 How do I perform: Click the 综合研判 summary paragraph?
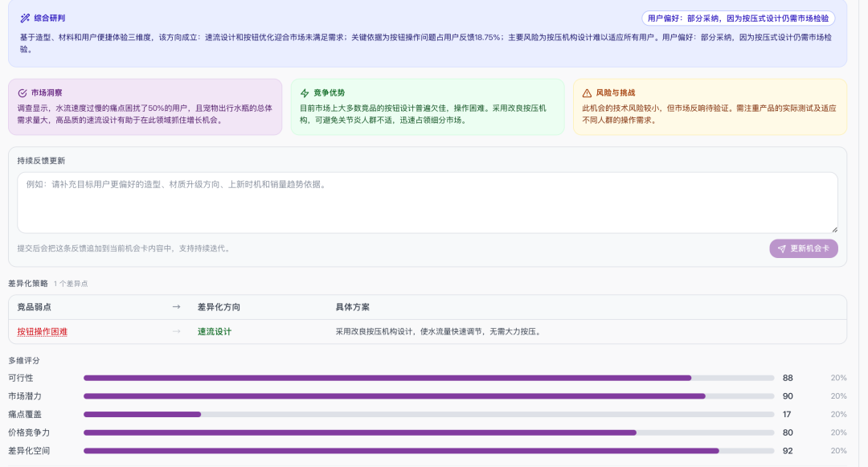[x=426, y=43]
